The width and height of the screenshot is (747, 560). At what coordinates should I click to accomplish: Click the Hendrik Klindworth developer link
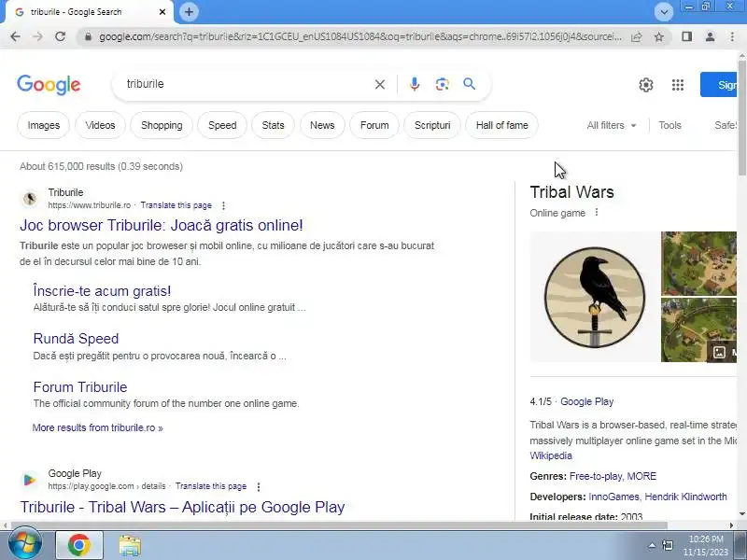coord(685,497)
